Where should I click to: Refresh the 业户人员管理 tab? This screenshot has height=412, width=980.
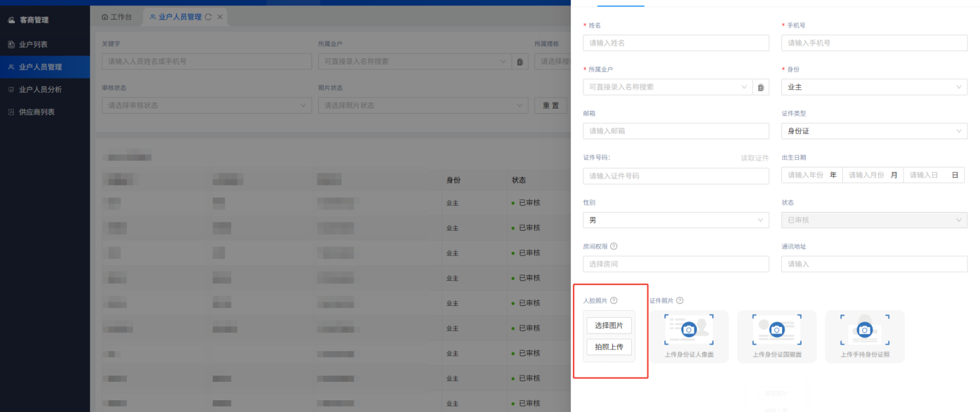pyautogui.click(x=208, y=17)
